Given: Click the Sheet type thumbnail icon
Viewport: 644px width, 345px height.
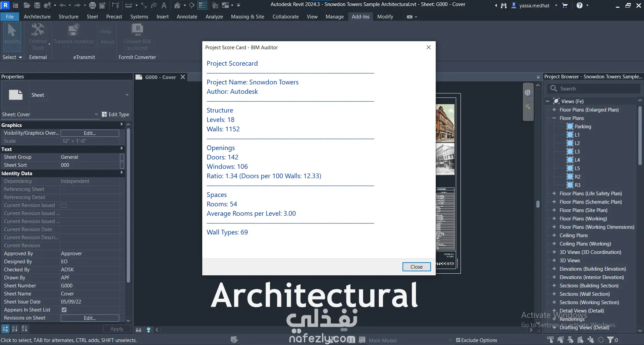Looking at the screenshot, I should click(x=16, y=95).
